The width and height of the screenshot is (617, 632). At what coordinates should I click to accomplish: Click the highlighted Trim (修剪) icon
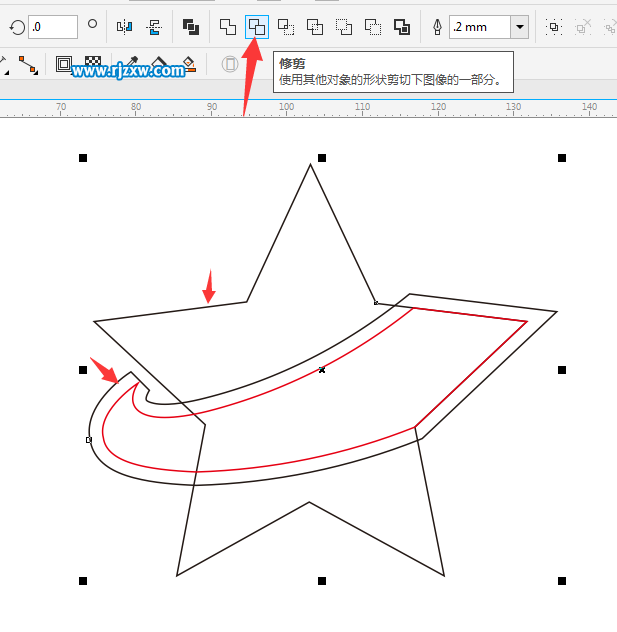(257, 27)
